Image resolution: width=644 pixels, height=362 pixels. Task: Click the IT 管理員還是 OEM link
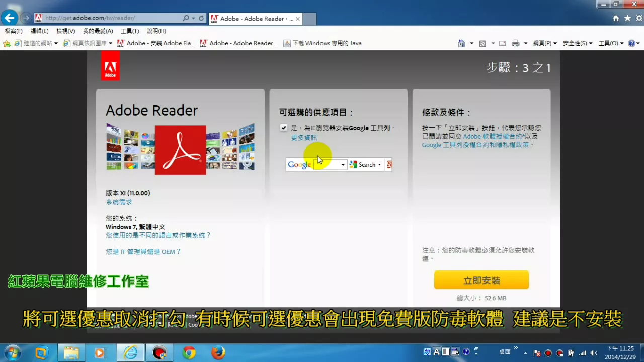[143, 252]
